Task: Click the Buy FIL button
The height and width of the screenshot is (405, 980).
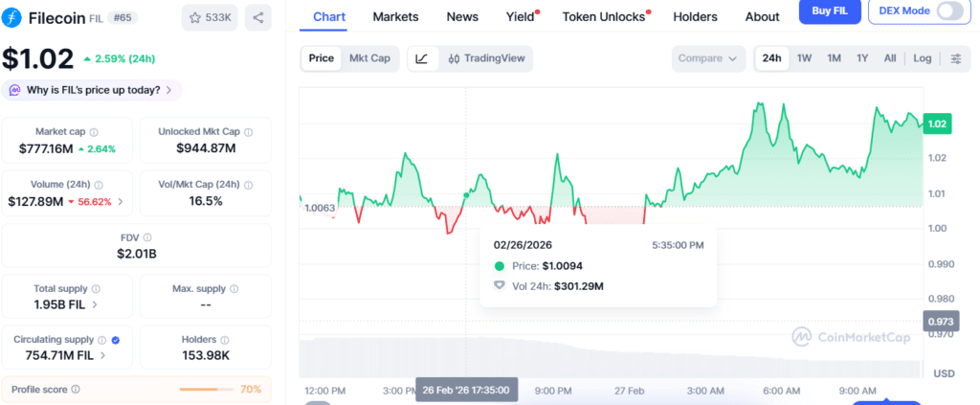Action: (x=830, y=11)
